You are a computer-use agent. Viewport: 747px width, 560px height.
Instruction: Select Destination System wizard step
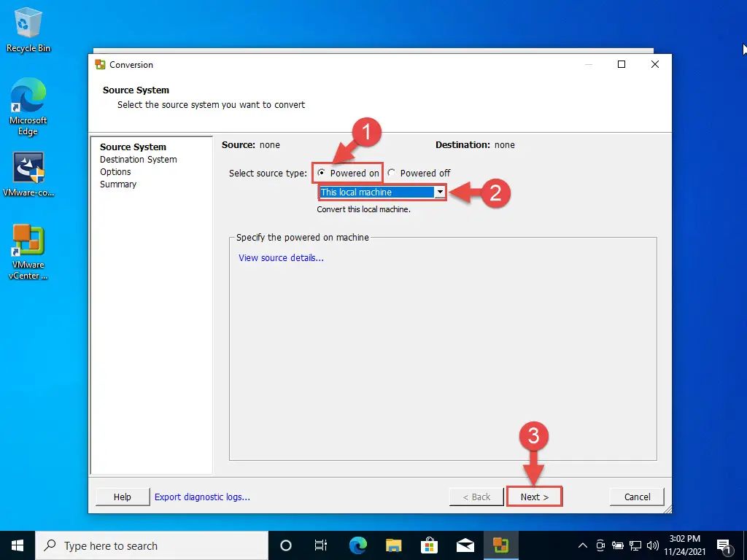click(x=138, y=160)
